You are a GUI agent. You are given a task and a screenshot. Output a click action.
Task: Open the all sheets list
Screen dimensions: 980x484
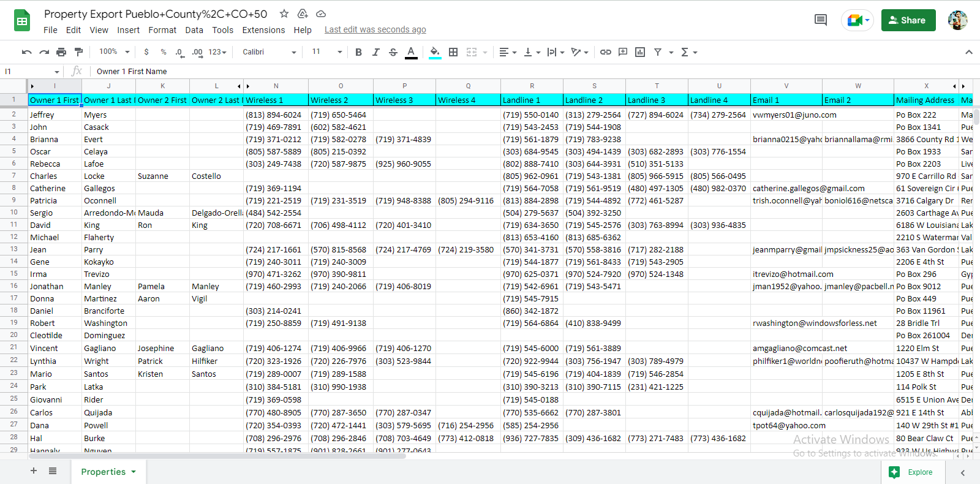point(53,471)
